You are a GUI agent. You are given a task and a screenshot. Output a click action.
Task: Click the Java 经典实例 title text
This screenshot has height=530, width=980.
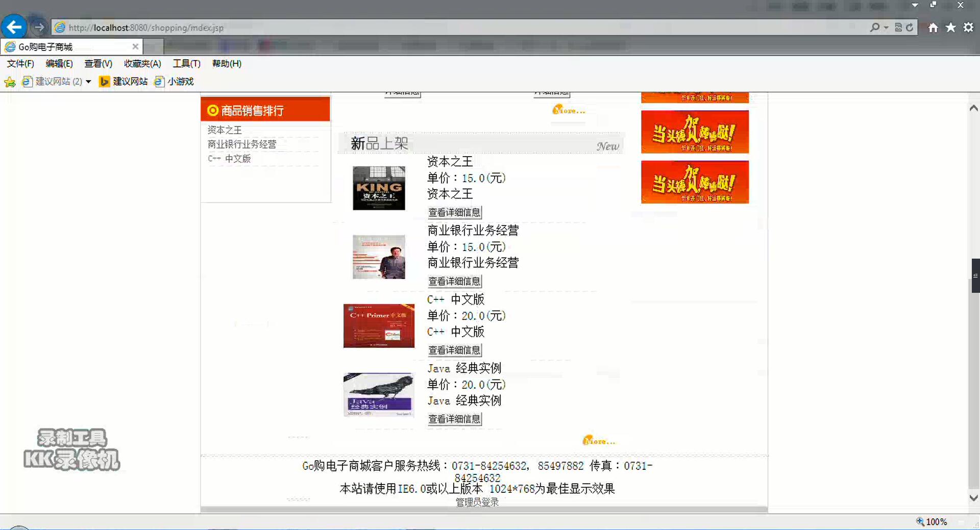tap(464, 368)
